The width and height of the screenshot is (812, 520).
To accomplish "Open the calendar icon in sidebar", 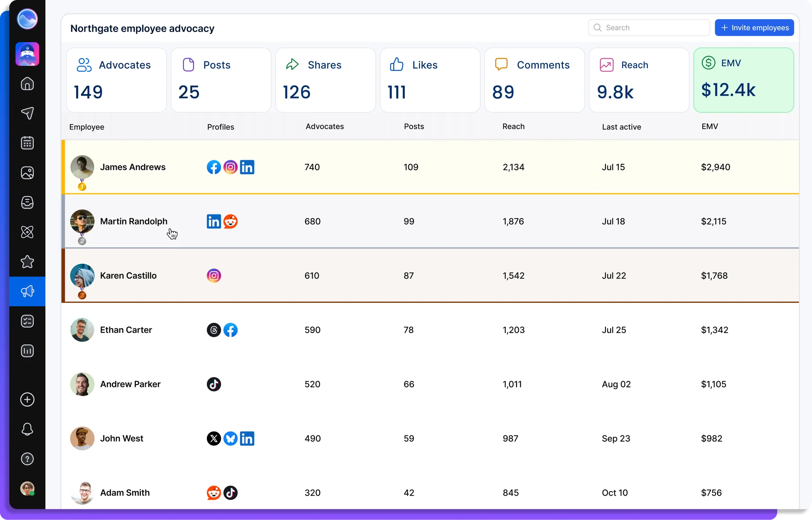I will [27, 143].
